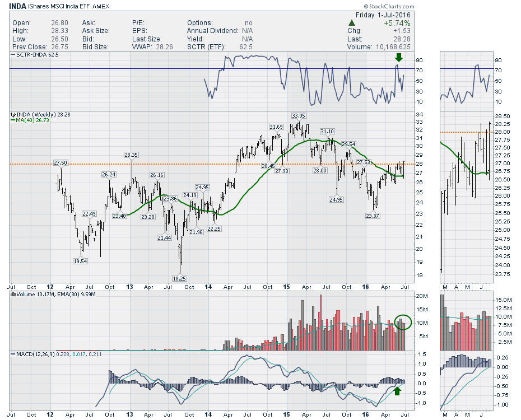521x420 pixels.
Task: Click the 28.45 price label
Action: point(268,166)
